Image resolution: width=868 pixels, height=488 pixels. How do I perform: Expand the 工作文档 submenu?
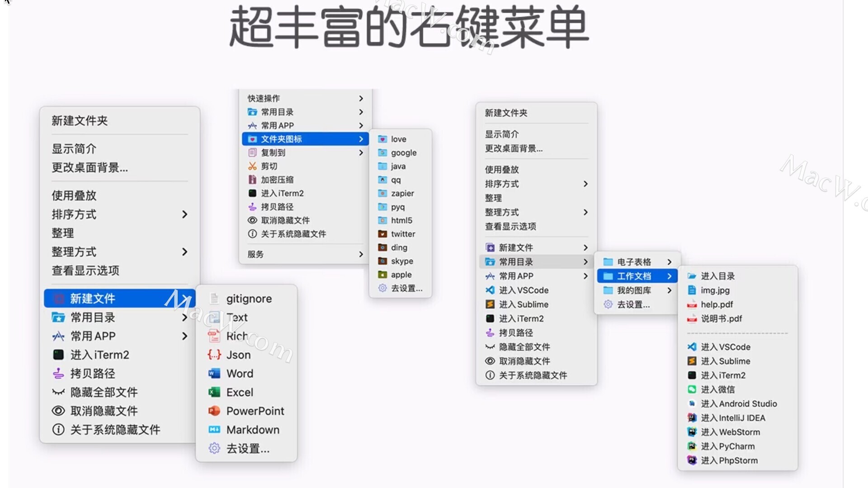(x=634, y=276)
